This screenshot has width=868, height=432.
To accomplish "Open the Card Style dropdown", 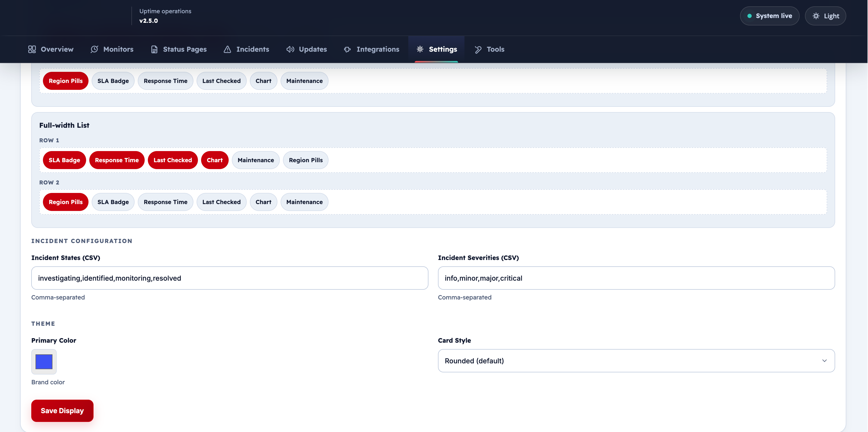I will pos(636,360).
